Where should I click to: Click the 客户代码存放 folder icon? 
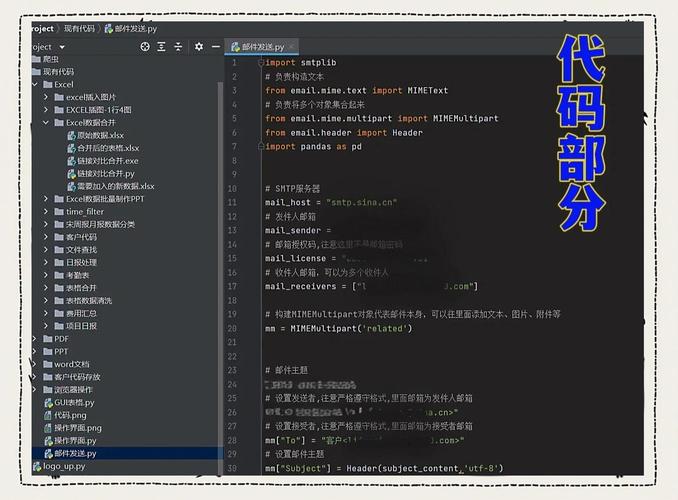coord(48,377)
